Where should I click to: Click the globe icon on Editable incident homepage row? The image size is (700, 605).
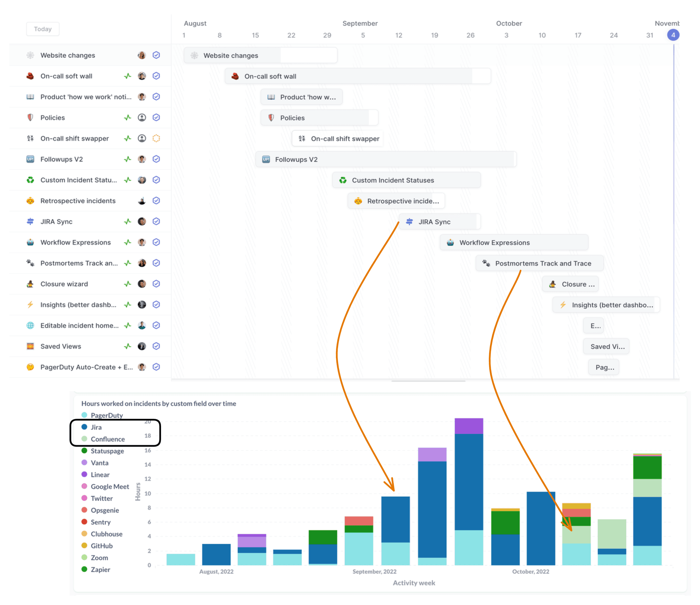coord(30,325)
